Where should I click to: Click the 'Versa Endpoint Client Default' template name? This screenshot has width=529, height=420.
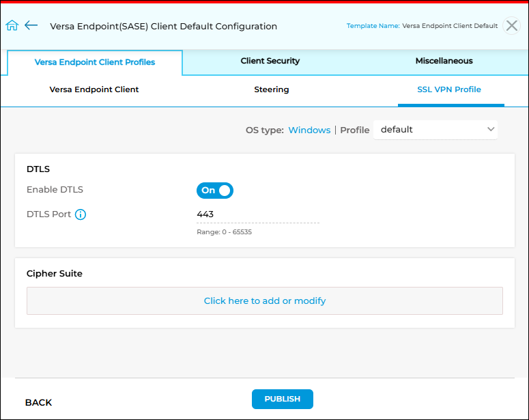coord(450,26)
